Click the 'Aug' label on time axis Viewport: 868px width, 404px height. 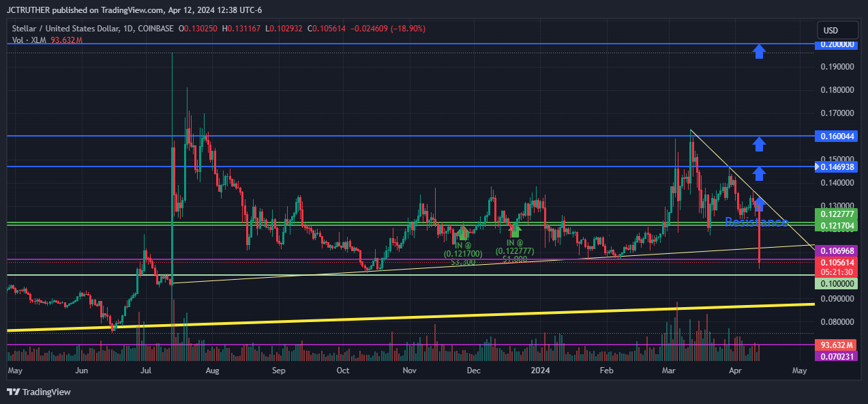coord(212,371)
